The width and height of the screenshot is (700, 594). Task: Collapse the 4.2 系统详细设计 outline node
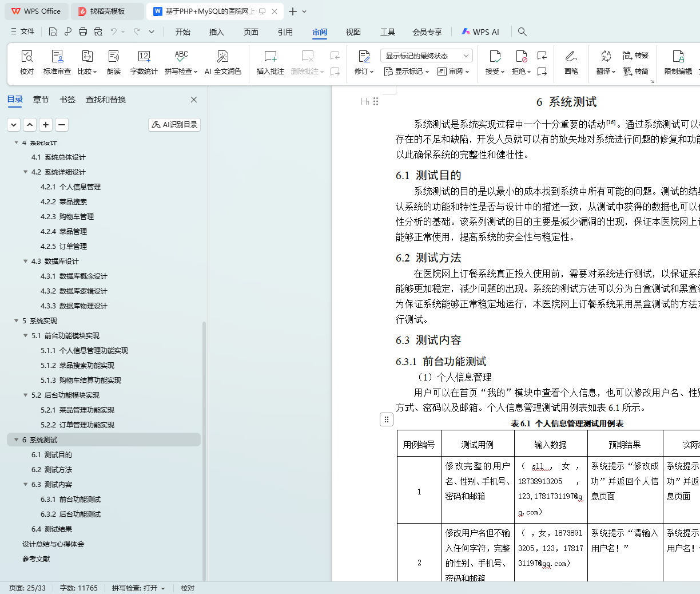pyautogui.click(x=25, y=172)
